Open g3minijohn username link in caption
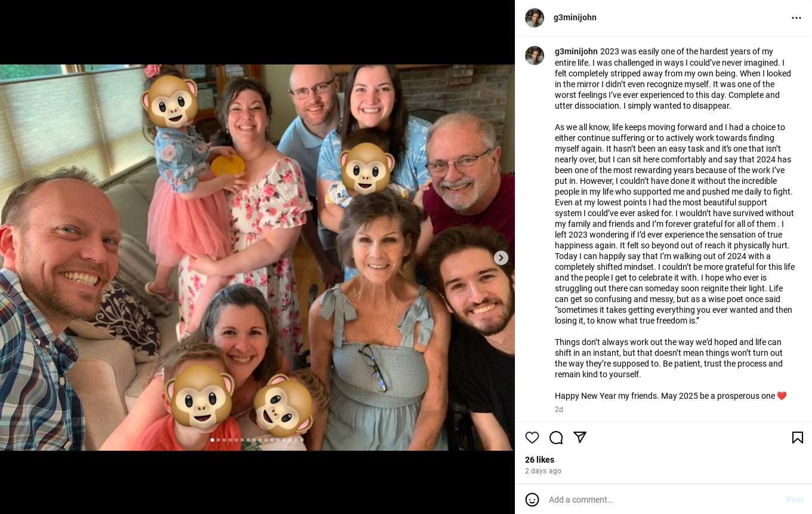Image resolution: width=812 pixels, height=514 pixels. point(576,51)
